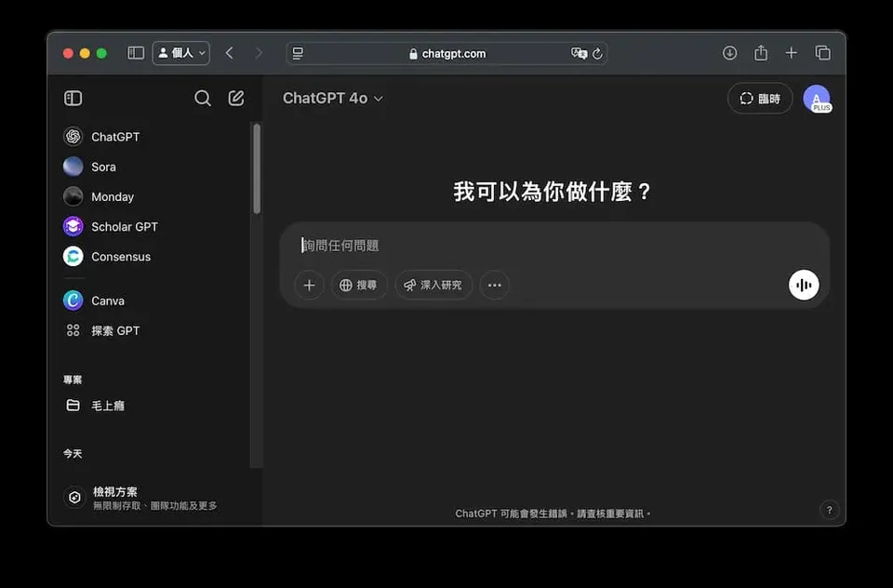
Task: Click the 專案 section heading
Action: click(x=73, y=380)
